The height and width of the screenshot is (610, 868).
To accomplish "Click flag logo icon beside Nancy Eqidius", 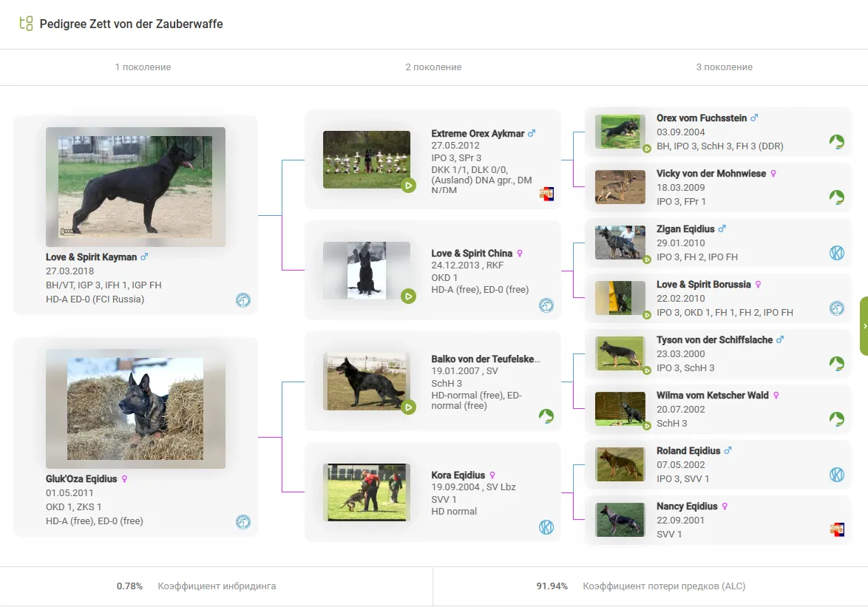I will [836, 529].
